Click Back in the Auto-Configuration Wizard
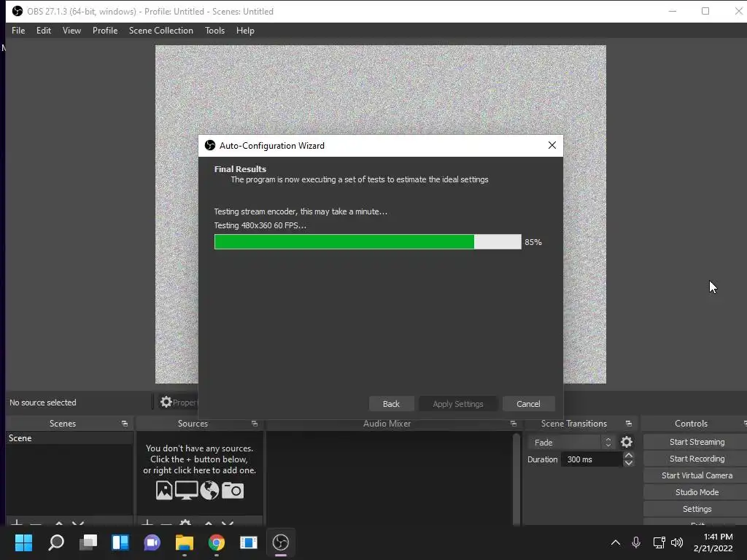 click(391, 404)
